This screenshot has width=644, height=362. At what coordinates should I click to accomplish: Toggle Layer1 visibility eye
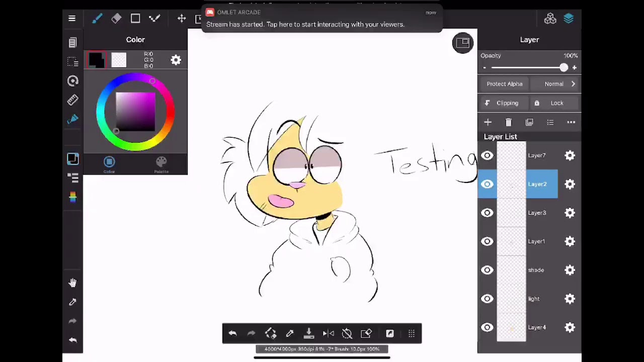(x=487, y=242)
